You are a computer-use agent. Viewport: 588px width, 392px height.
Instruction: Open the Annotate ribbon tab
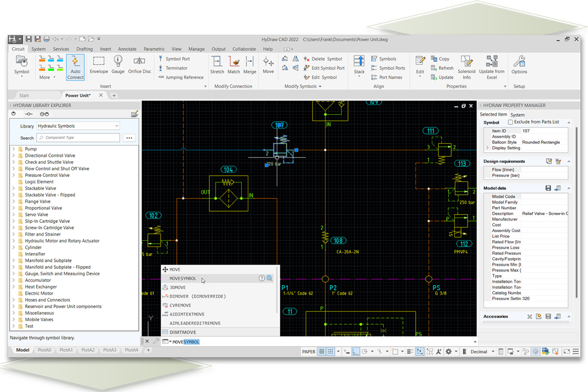(127, 49)
